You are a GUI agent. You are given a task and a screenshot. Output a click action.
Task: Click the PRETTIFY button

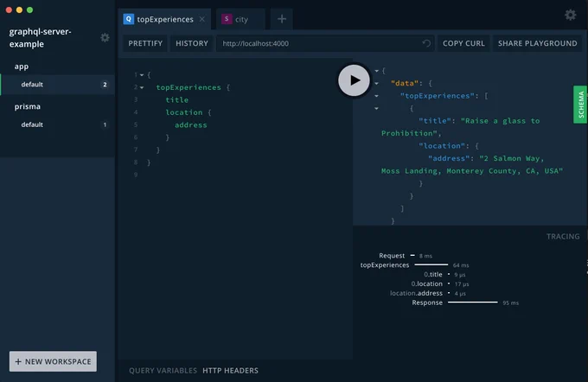tap(145, 43)
